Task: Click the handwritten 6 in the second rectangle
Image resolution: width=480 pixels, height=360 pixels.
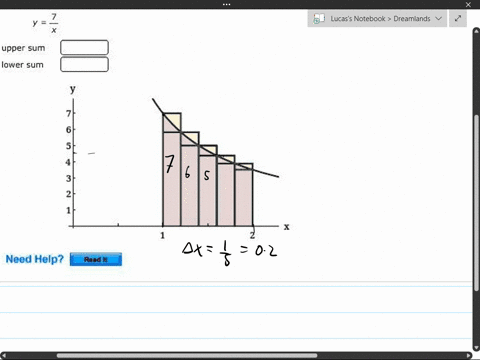Action: tap(187, 172)
